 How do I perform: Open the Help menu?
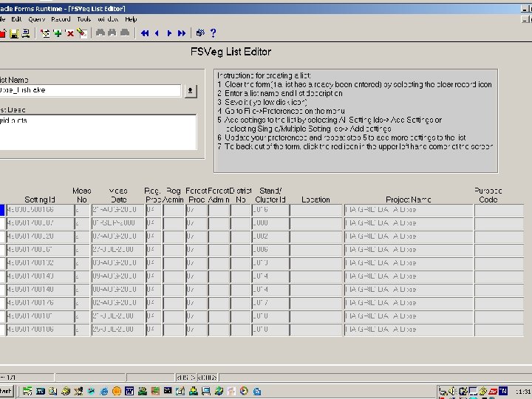131,18
